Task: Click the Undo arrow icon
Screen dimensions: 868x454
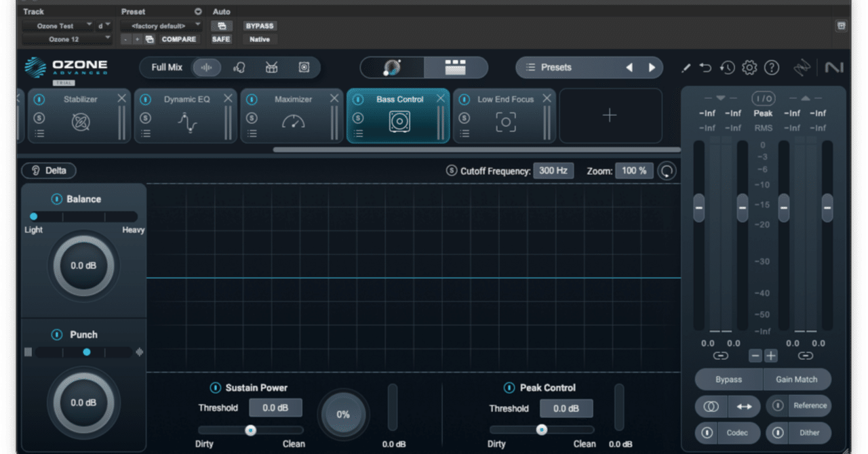Action: pos(705,68)
